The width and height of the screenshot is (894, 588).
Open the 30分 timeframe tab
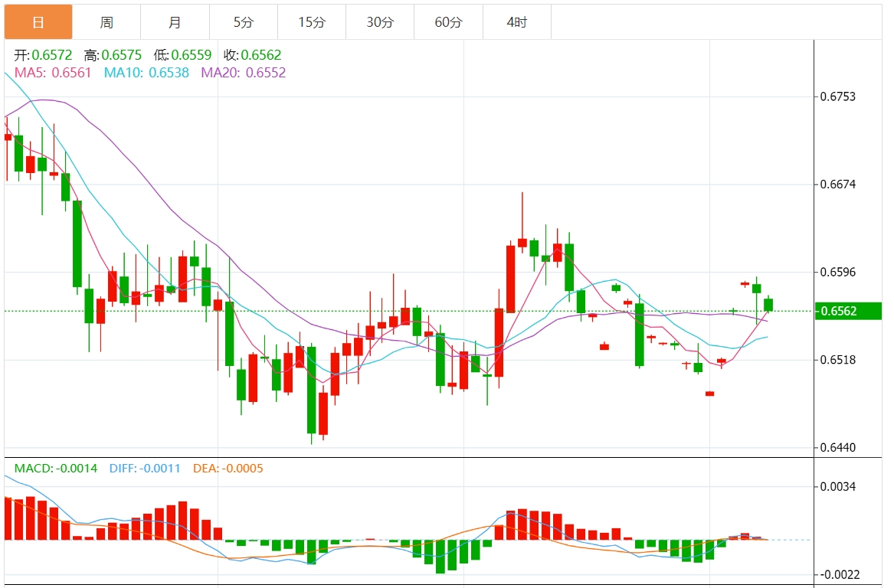coord(380,22)
